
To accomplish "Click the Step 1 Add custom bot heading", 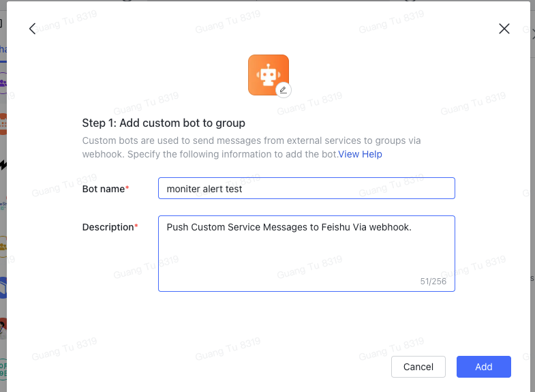I will pos(164,123).
